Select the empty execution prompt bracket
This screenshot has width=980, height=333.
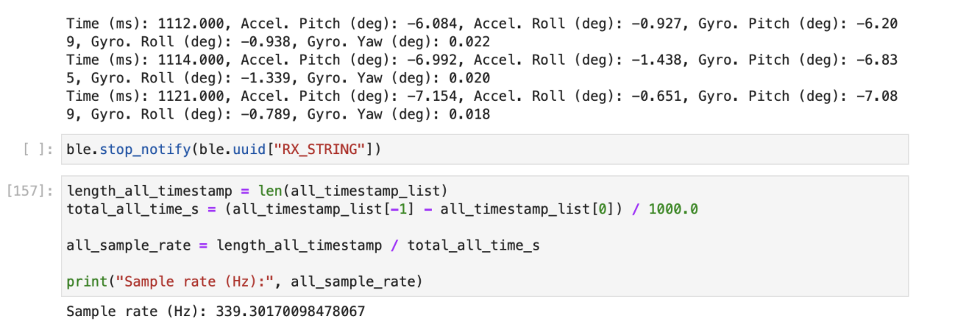point(36,150)
